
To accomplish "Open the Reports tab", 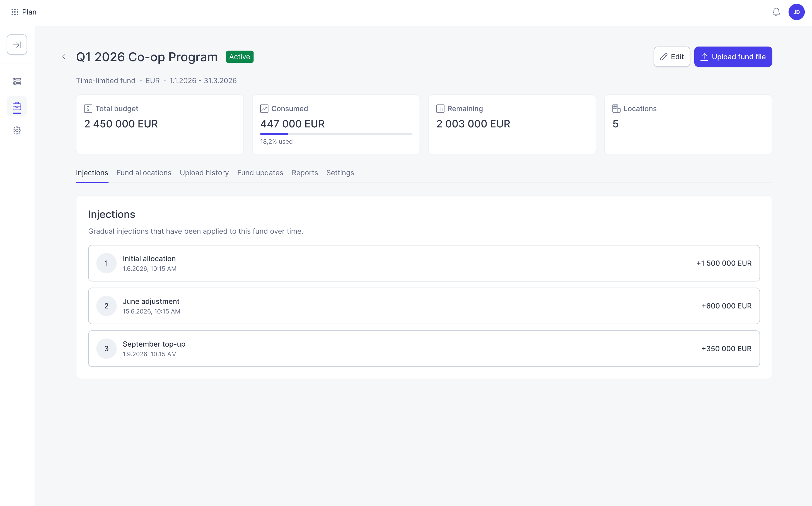I will pos(305,173).
